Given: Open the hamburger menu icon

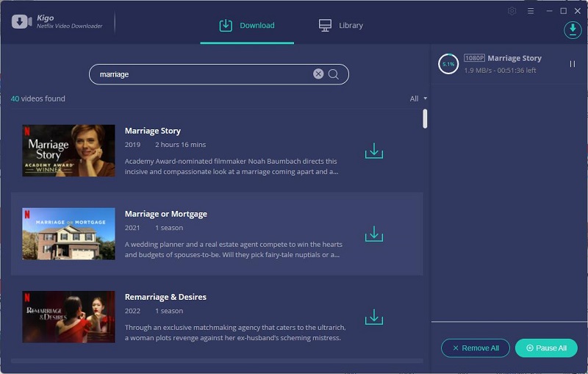Looking at the screenshot, I should click(x=531, y=11).
